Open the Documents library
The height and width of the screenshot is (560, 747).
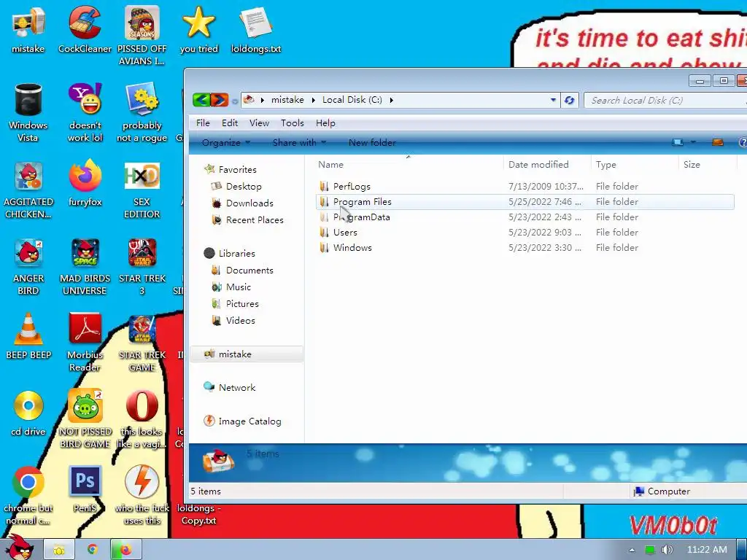[242, 270]
